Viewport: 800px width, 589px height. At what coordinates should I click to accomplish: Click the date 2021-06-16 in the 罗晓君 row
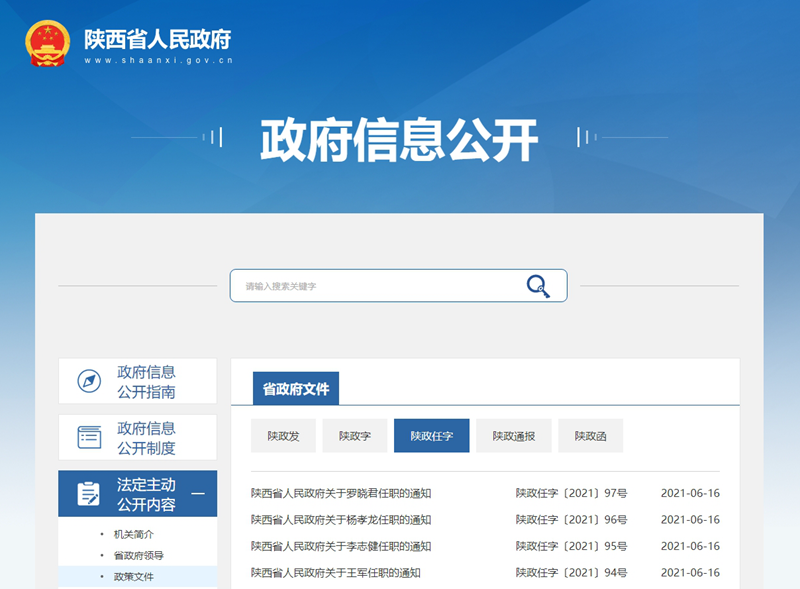tap(690, 494)
